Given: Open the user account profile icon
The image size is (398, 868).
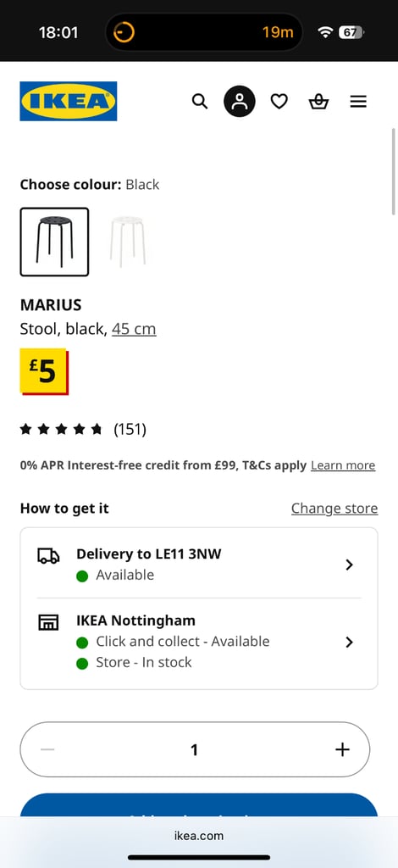Looking at the screenshot, I should pyautogui.click(x=240, y=102).
